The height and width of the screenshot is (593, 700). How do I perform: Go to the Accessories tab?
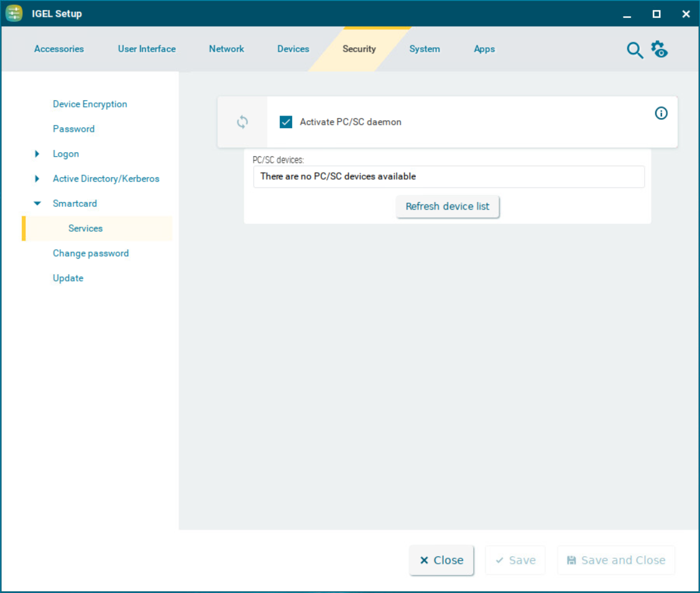pos(59,49)
